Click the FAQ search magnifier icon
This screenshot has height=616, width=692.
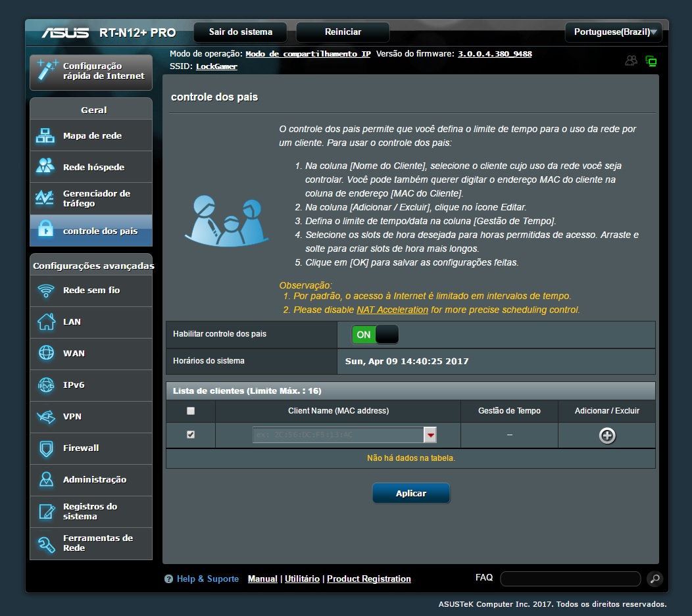pos(655,579)
